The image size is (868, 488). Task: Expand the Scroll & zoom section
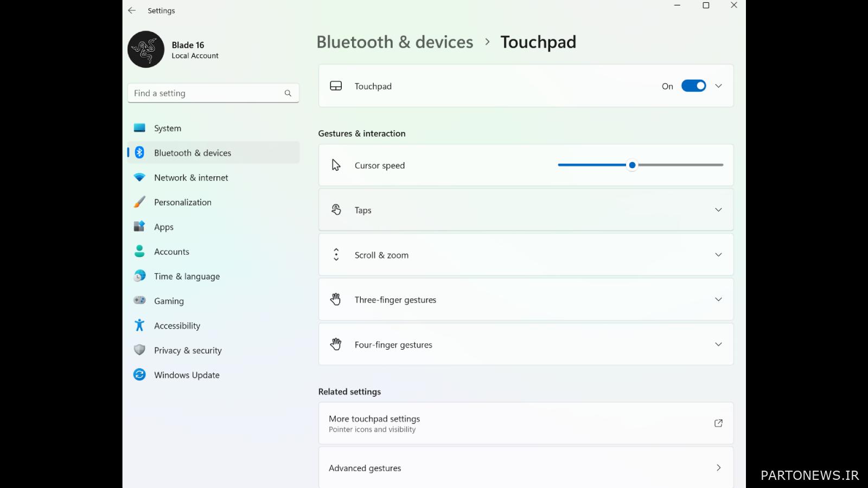[718, 255]
